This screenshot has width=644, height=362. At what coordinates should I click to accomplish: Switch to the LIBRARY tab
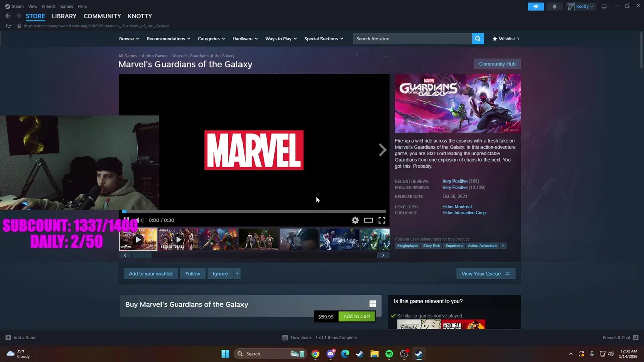(x=64, y=16)
